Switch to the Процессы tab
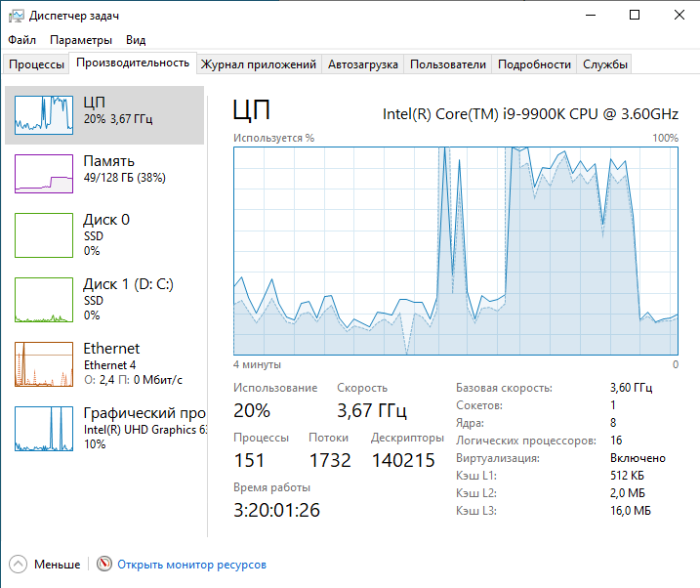Image resolution: width=700 pixels, height=588 pixels. tap(36, 64)
